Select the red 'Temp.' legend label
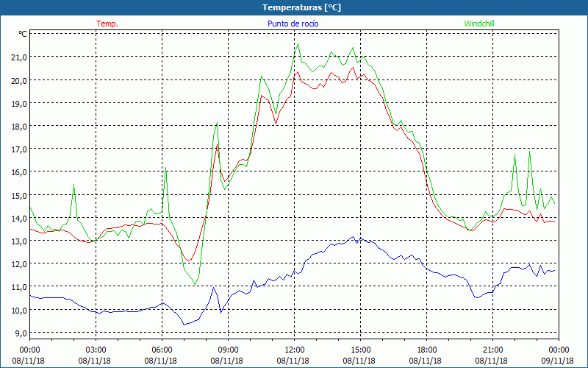The image size is (588, 368). pos(107,24)
